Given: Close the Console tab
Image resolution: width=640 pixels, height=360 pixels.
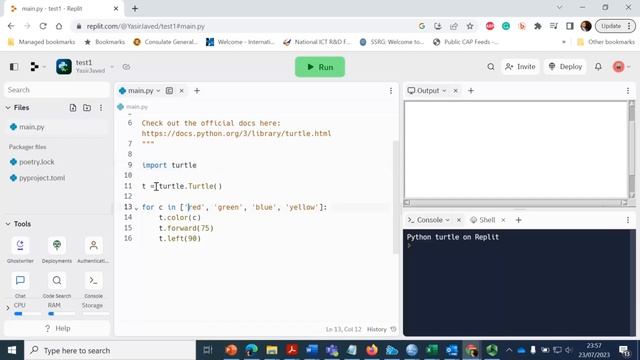Looking at the screenshot, I should click(x=459, y=220).
